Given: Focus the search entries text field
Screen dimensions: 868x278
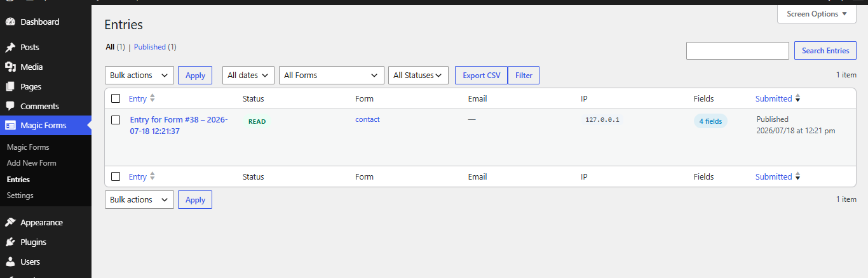Looking at the screenshot, I should (738, 51).
